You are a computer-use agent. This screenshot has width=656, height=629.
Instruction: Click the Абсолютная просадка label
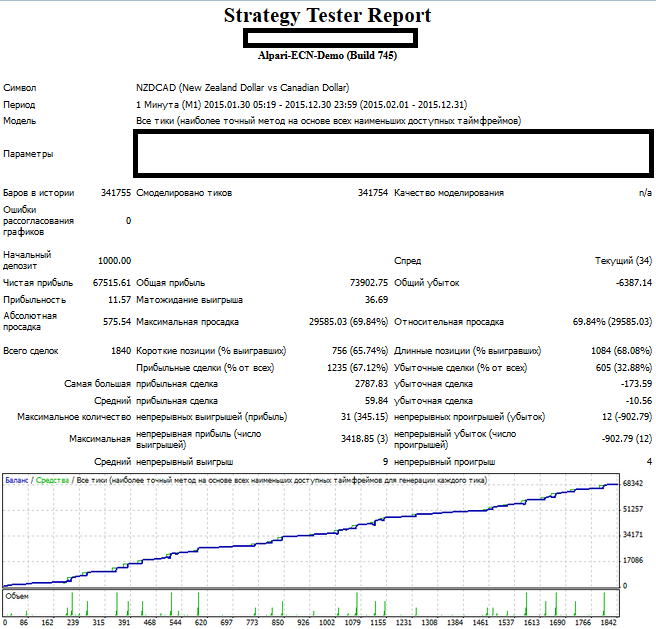(x=30, y=321)
